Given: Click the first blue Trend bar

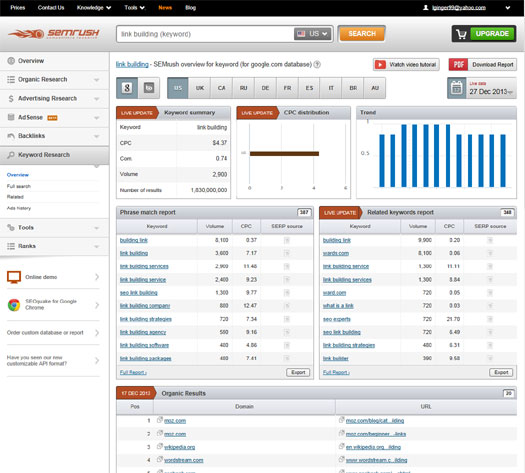Looking at the screenshot, I should [x=382, y=161].
